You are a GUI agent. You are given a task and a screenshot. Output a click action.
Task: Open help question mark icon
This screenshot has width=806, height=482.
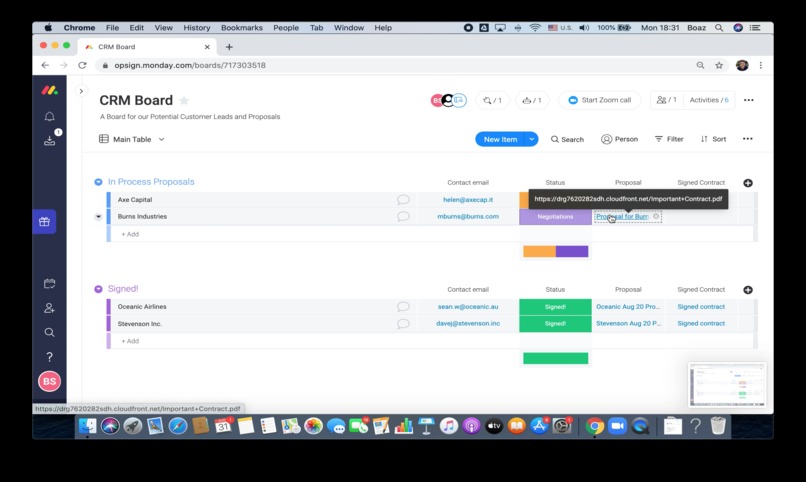click(x=49, y=357)
